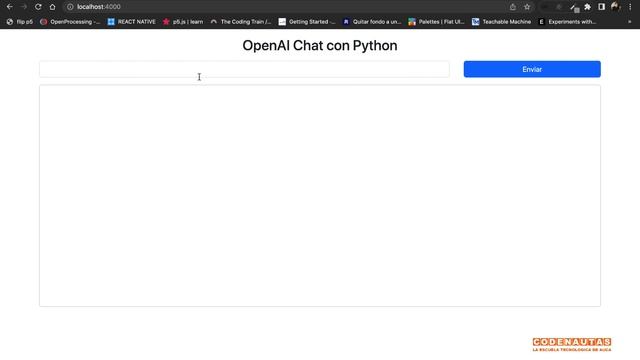Click the pen extension icon
Viewport: 640px width, 360px height.
[574, 7]
